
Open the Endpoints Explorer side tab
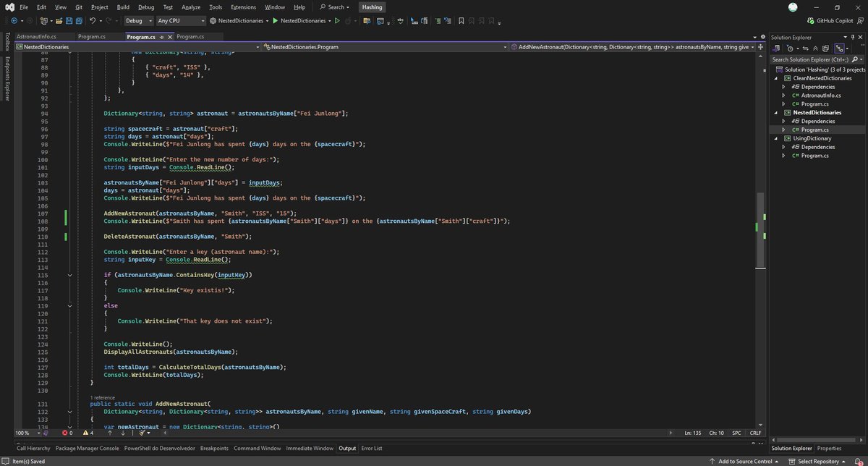click(7, 79)
